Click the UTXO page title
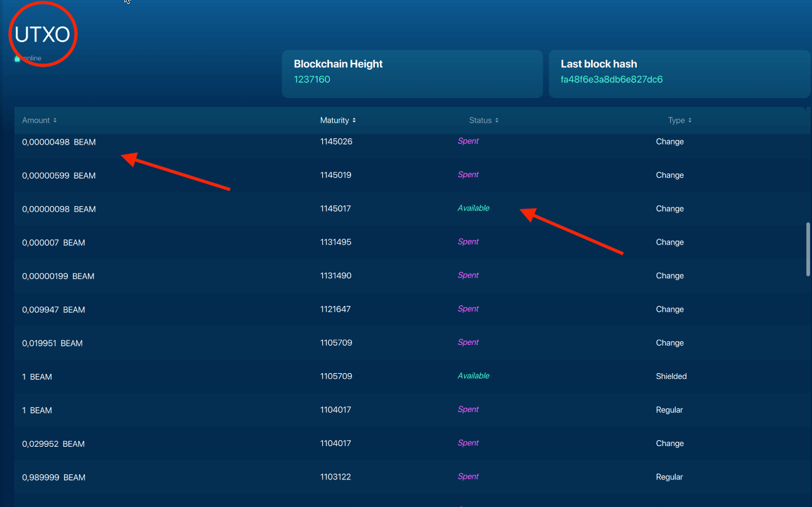Screen dimensions: 812x507 pyautogui.click(x=42, y=35)
